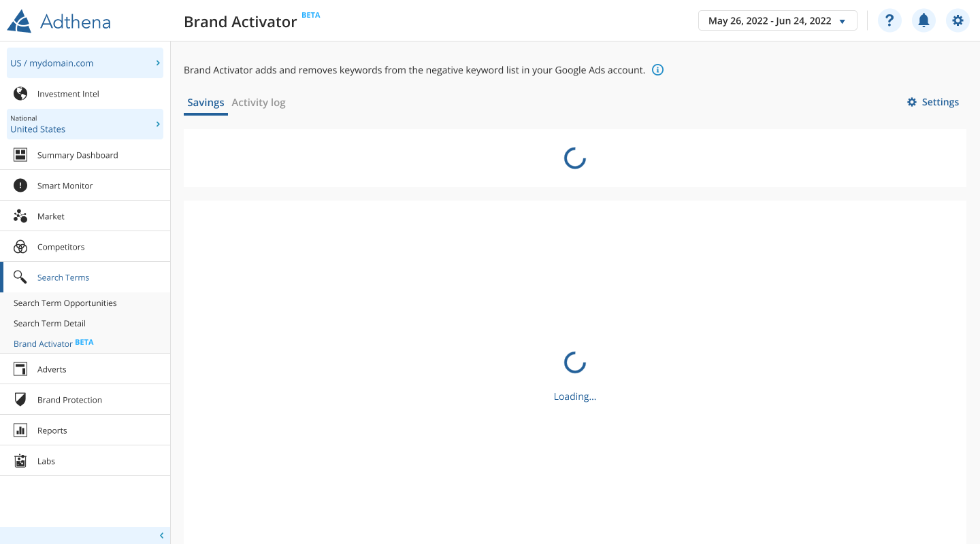Go to Search Term Opportunities
The image size is (980, 544).
point(65,303)
